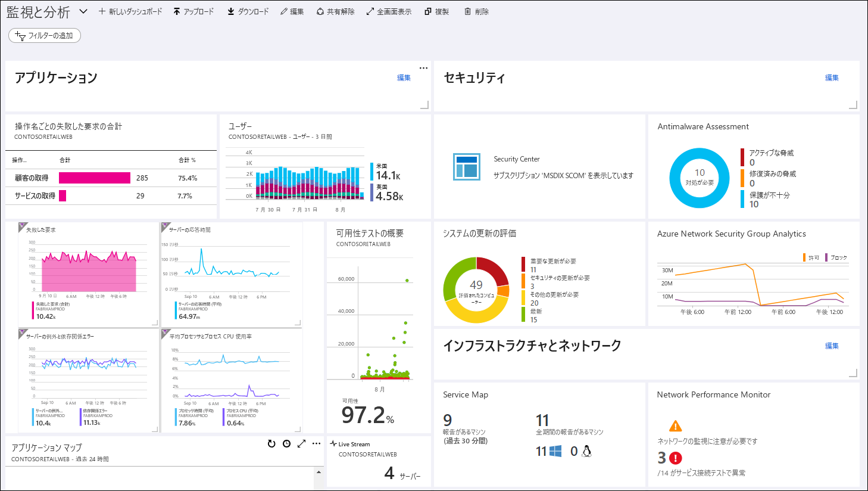Create a new dashboard (新しいダッシュボード)
The image size is (868, 491).
pos(130,11)
